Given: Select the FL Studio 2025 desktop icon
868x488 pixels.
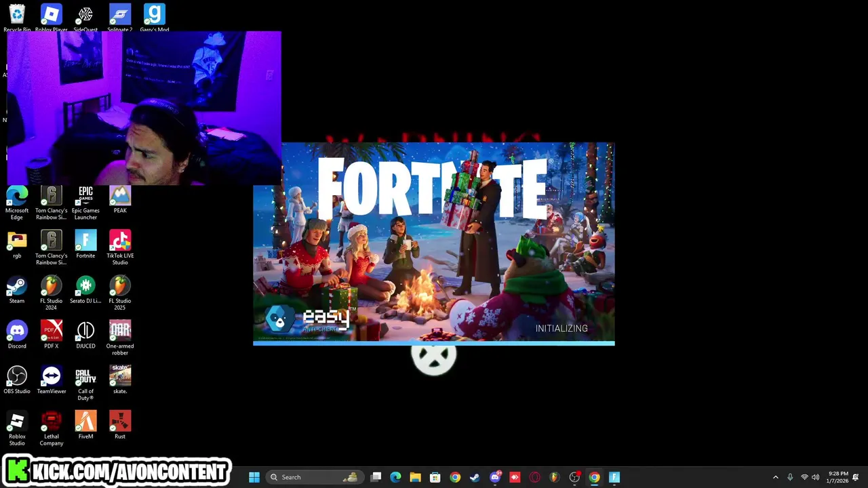Looking at the screenshot, I should 120,293.
